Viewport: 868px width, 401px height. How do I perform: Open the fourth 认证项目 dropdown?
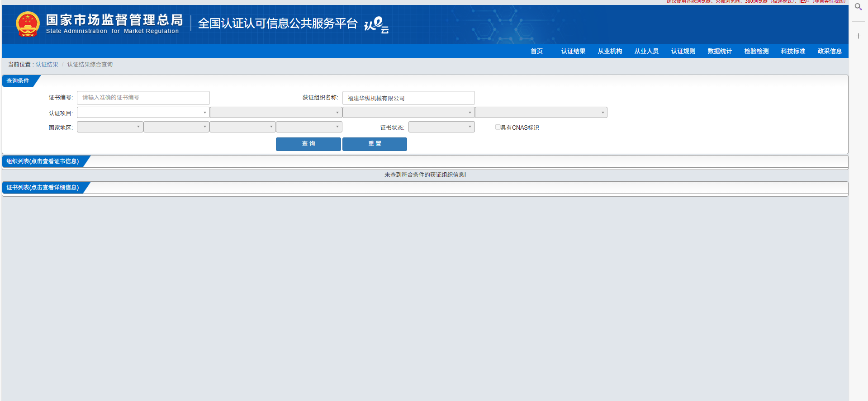[x=541, y=113]
